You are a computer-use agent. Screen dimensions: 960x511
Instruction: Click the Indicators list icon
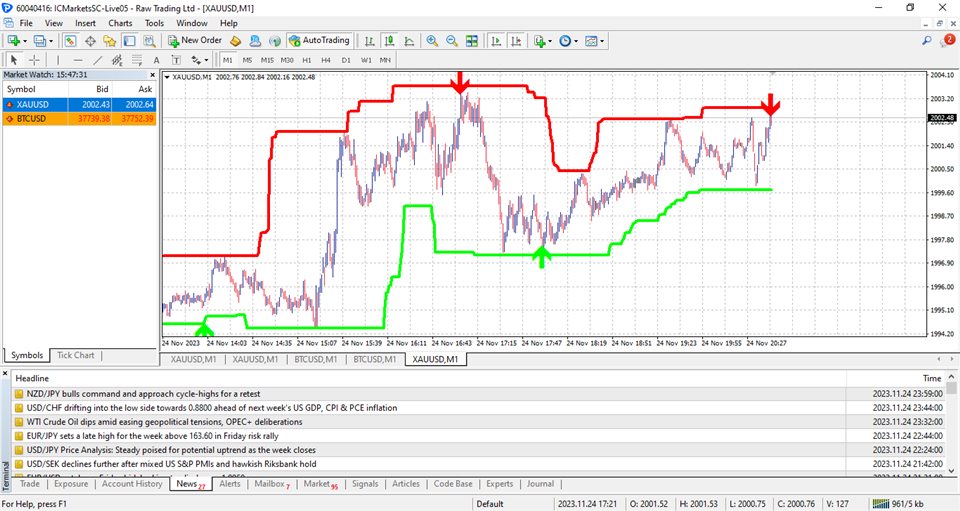point(539,41)
